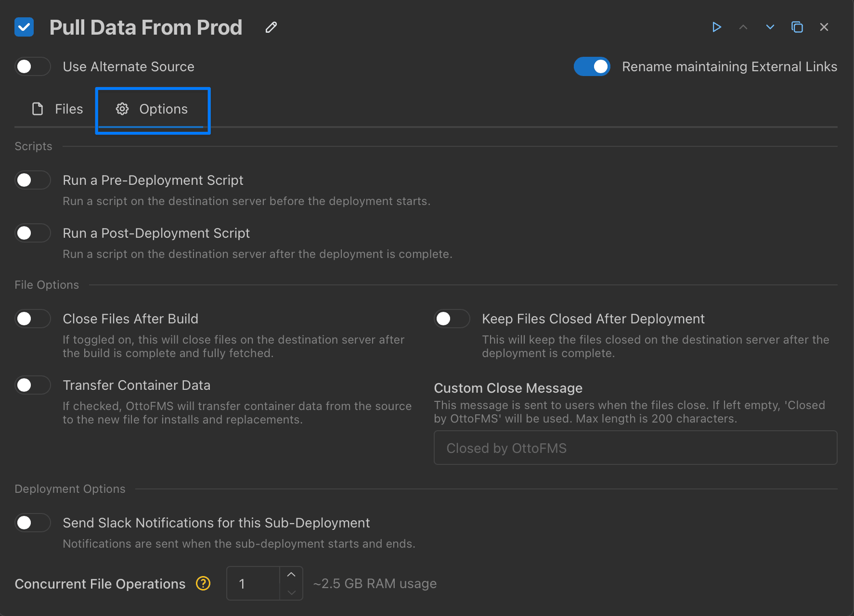The image size is (854, 616).
Task: Increase Concurrent File Operations with up arrow
Action: pos(291,575)
